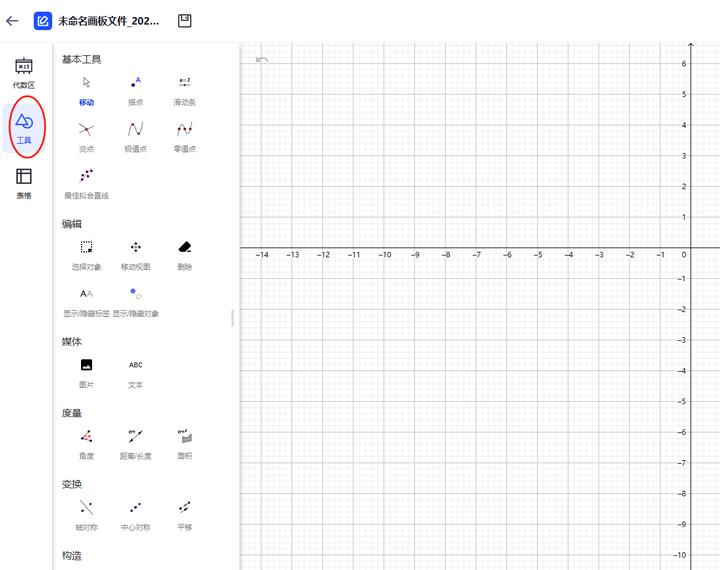This screenshot has width=720, height=570.
Task: Click the 编辑 section heading
Action: click(x=72, y=224)
